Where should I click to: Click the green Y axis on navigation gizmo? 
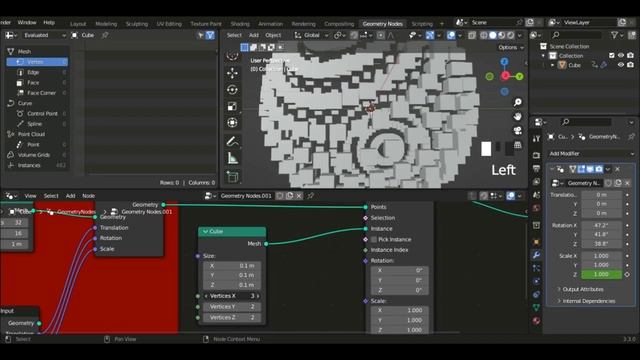(519, 76)
